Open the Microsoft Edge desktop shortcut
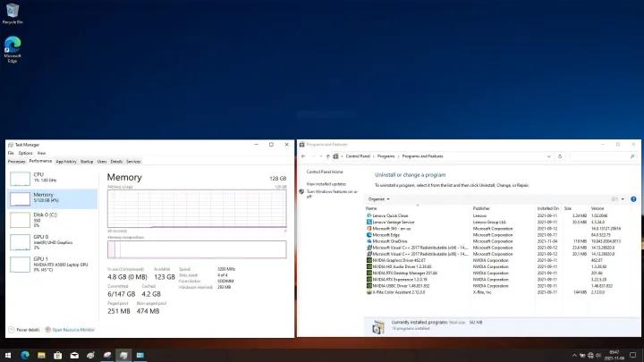Viewport: 644px width, 362px height. click(x=13, y=49)
